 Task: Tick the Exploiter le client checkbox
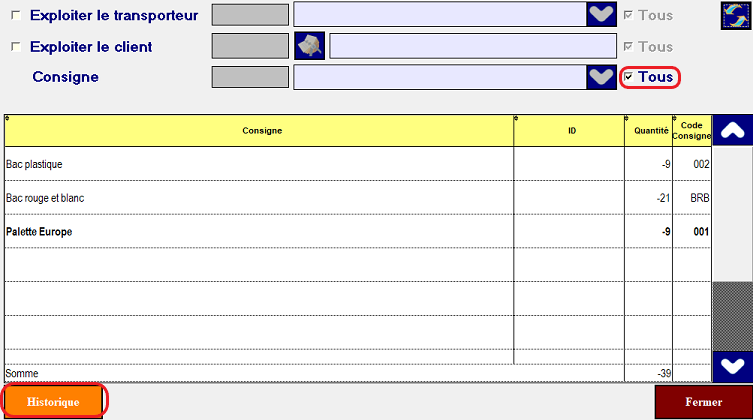click(15, 47)
